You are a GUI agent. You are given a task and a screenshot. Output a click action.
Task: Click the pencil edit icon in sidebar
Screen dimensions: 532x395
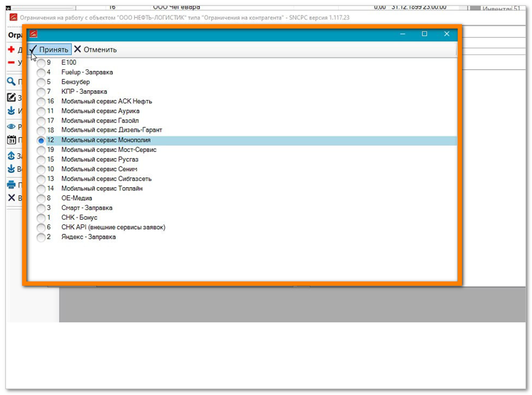point(11,98)
